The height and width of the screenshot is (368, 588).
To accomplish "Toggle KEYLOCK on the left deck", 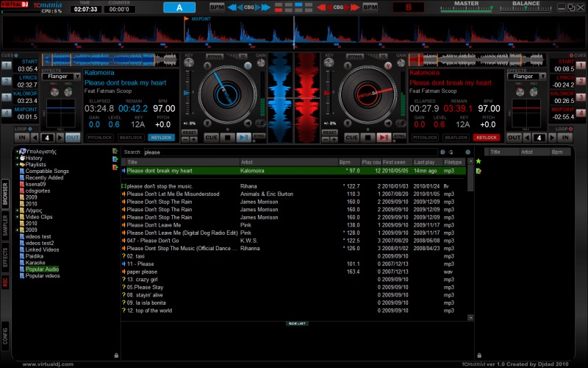I will coord(162,138).
